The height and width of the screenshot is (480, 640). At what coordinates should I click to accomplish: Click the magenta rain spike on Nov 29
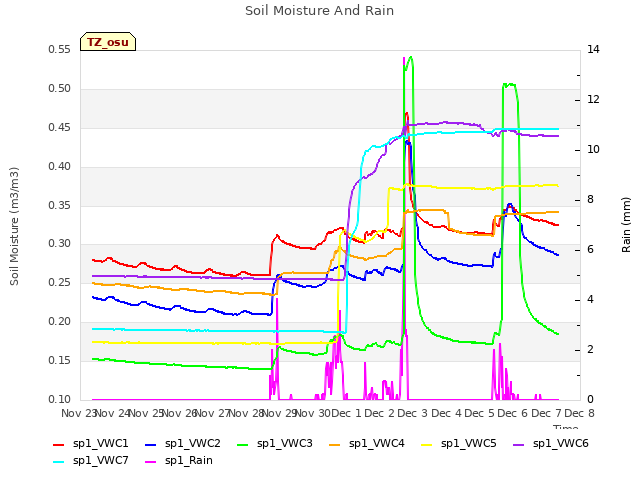point(277,300)
